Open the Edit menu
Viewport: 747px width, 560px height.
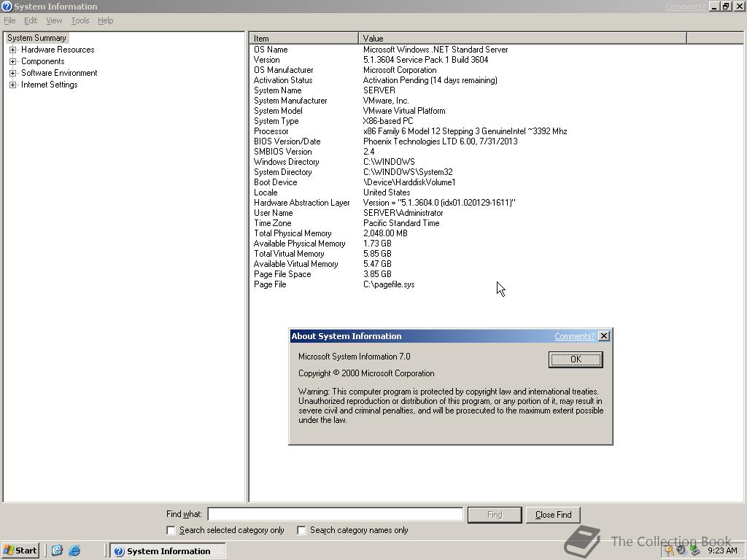point(31,20)
